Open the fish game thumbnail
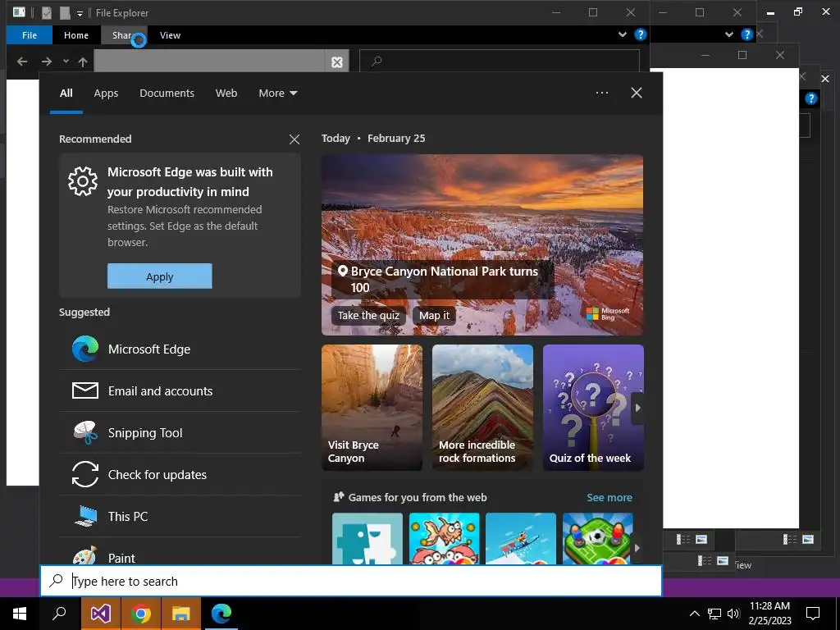The width and height of the screenshot is (840, 630). pyautogui.click(x=444, y=538)
